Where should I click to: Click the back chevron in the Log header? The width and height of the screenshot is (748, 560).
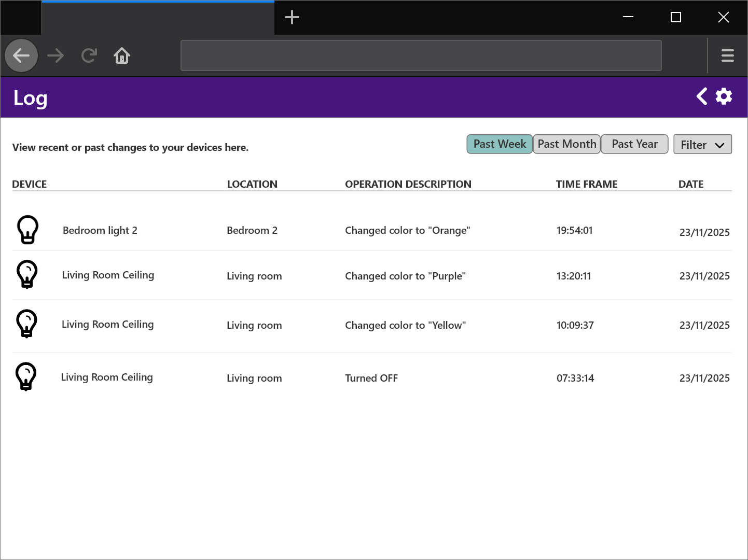701,96
